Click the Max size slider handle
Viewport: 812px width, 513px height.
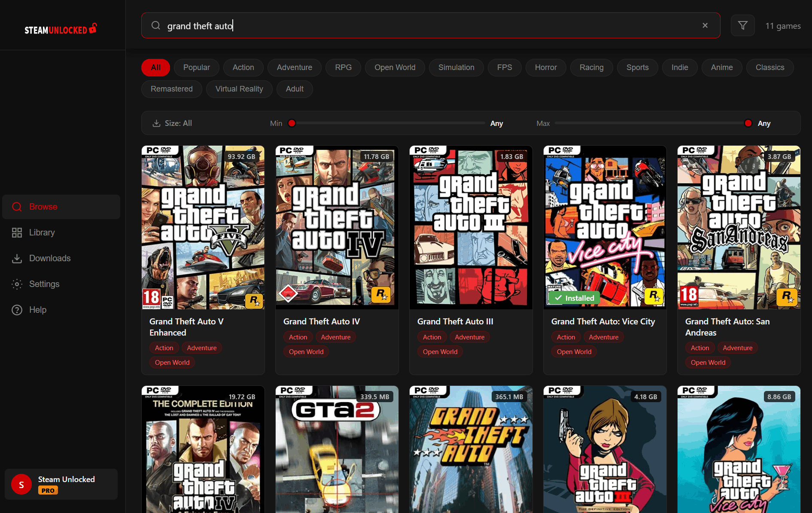point(748,123)
